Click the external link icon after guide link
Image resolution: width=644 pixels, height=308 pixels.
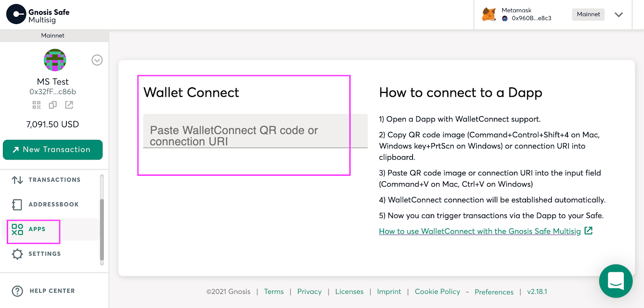tap(588, 231)
